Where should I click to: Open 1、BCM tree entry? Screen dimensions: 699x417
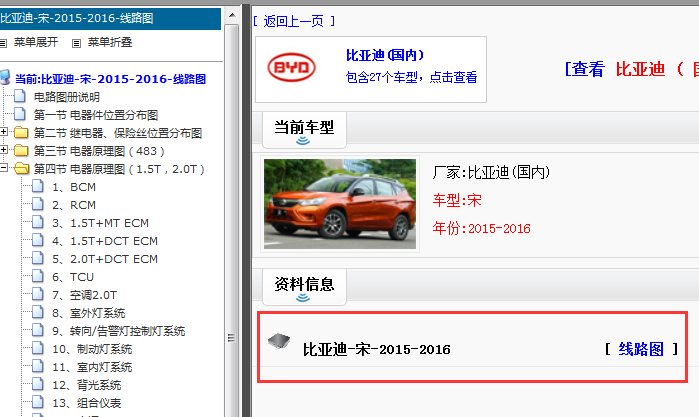coord(74,187)
